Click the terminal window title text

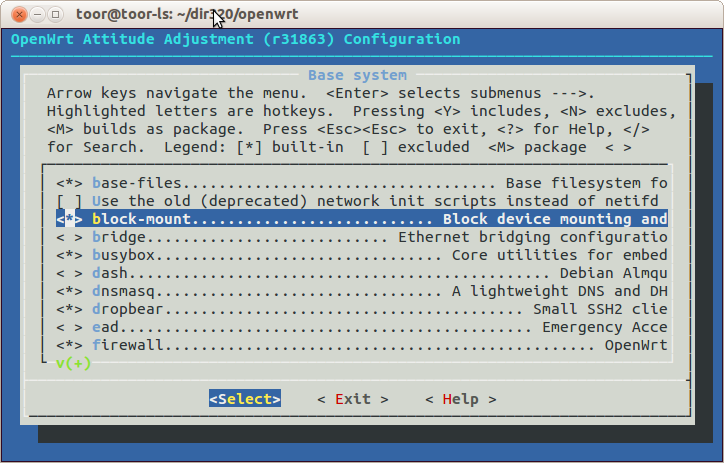tap(187, 14)
